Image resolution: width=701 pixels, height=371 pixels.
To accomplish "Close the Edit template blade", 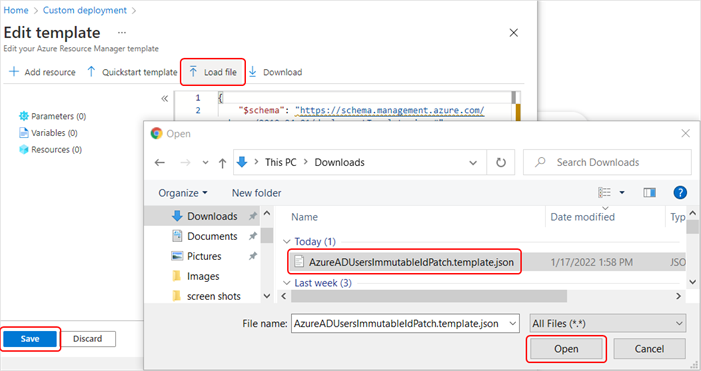I will tap(514, 33).
